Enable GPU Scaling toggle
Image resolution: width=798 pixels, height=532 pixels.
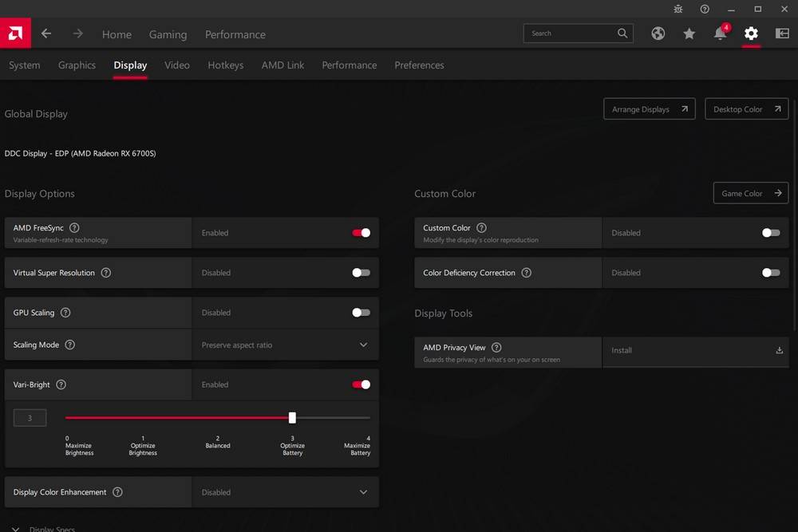tap(361, 313)
